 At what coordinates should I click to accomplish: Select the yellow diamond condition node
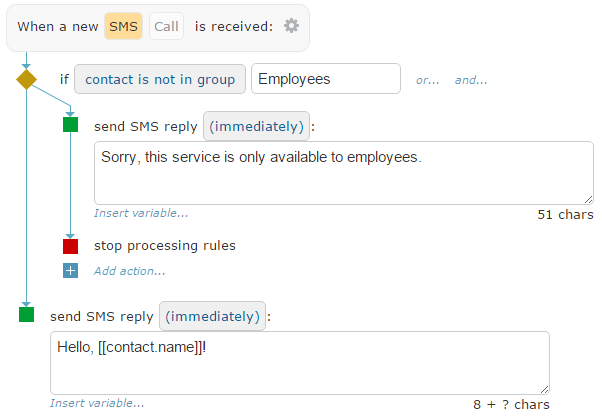pos(26,79)
